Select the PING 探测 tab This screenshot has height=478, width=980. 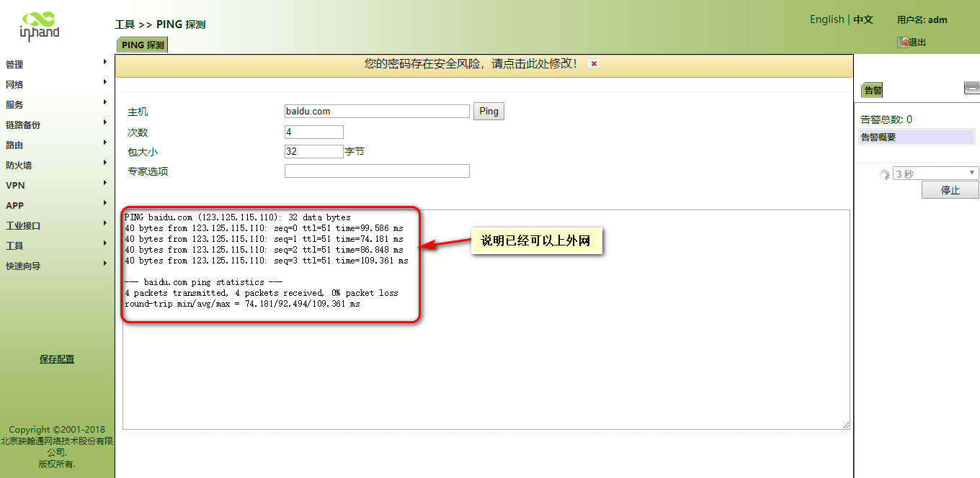pyautogui.click(x=143, y=45)
